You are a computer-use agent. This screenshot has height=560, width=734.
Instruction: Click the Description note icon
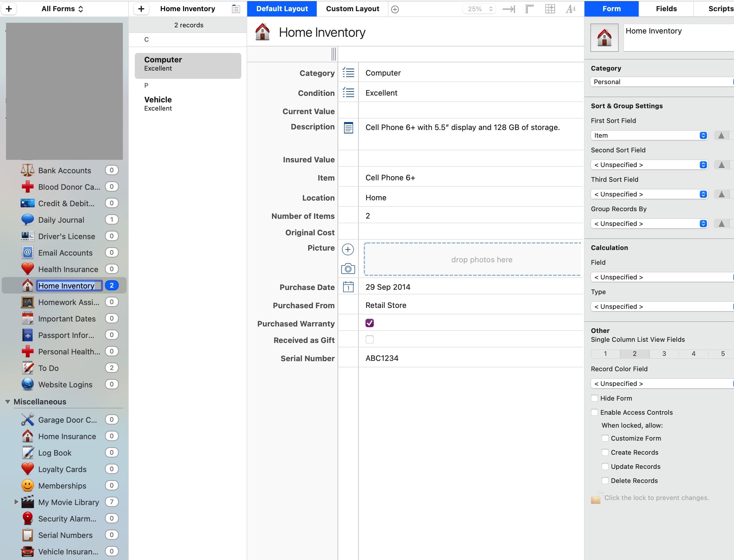point(348,127)
